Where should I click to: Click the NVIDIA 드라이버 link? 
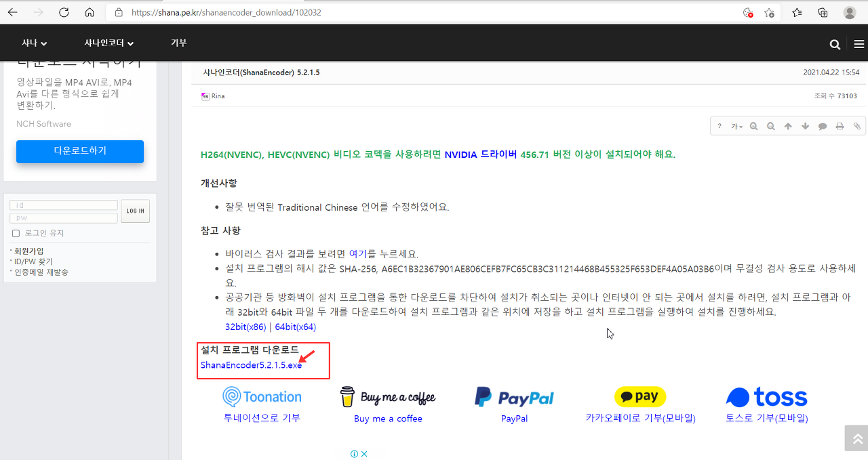pyautogui.click(x=481, y=154)
